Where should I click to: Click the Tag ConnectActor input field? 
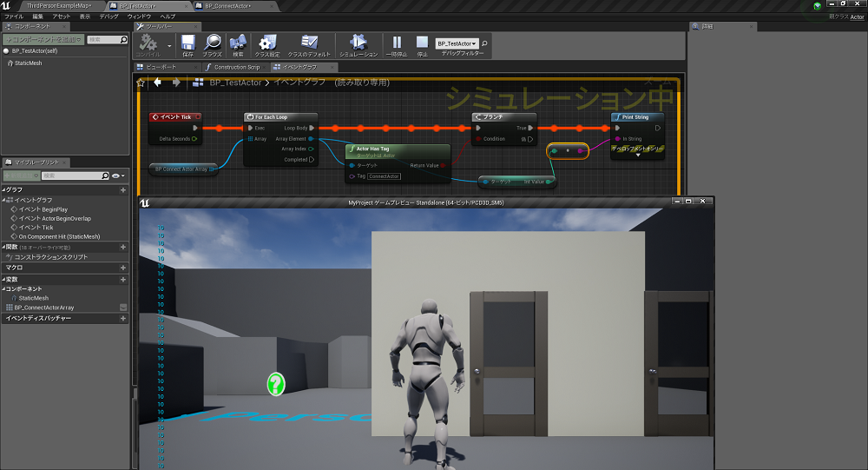click(x=385, y=176)
